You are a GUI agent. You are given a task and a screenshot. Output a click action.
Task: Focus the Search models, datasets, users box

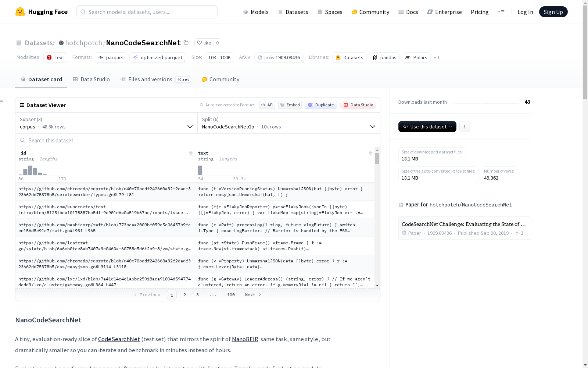pyautogui.click(x=147, y=12)
